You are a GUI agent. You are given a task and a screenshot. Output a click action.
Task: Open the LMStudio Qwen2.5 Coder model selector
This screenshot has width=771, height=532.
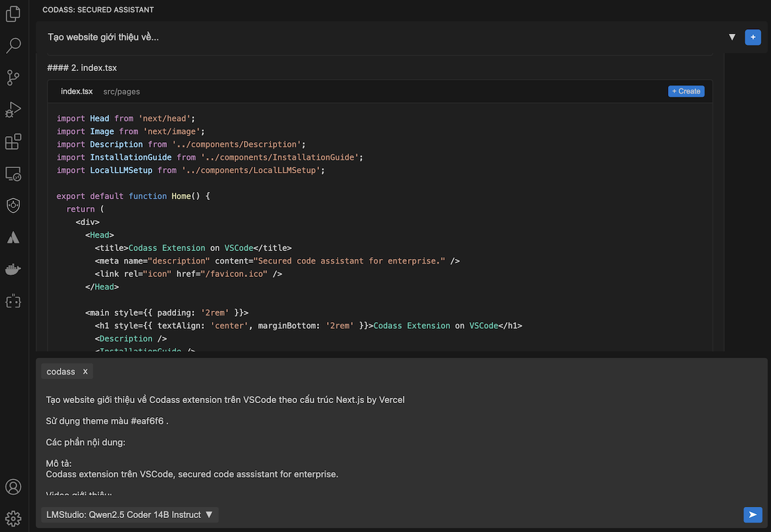(x=130, y=515)
